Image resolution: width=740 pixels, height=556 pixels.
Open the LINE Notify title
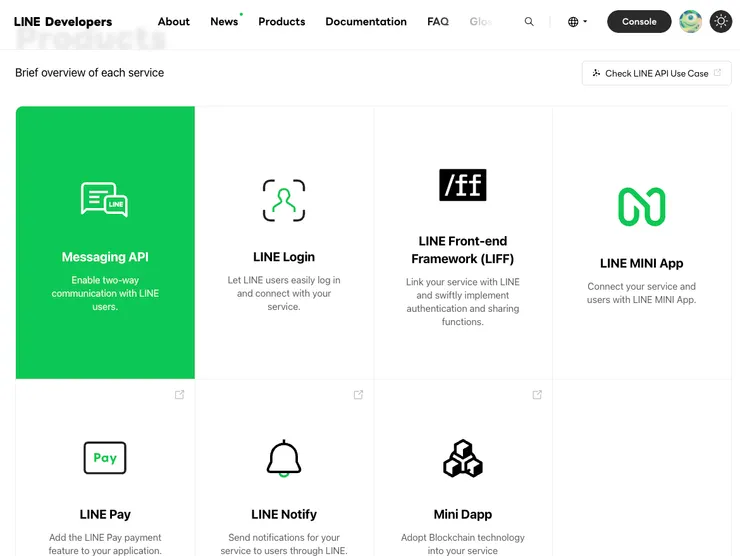coord(284,514)
